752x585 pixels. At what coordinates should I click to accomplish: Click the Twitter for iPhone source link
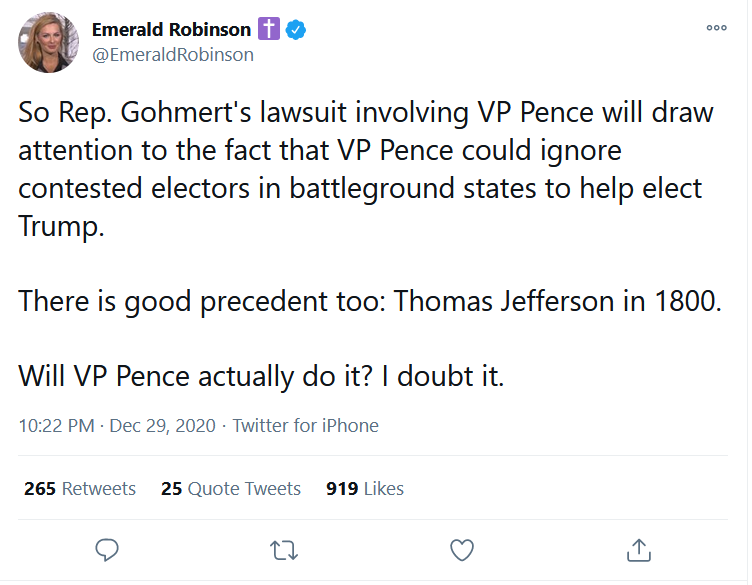pyautogui.click(x=306, y=426)
